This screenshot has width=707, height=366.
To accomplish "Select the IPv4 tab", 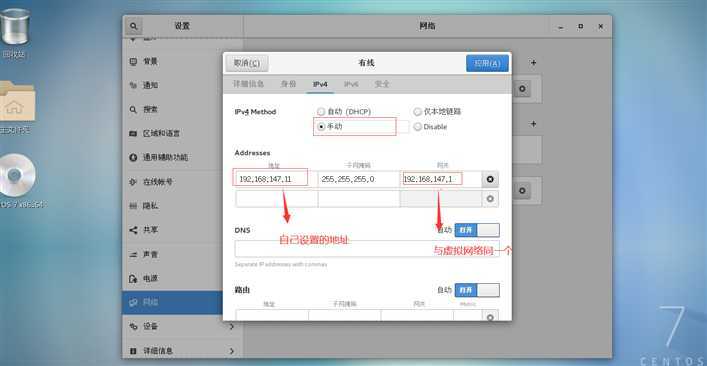I will point(320,84).
